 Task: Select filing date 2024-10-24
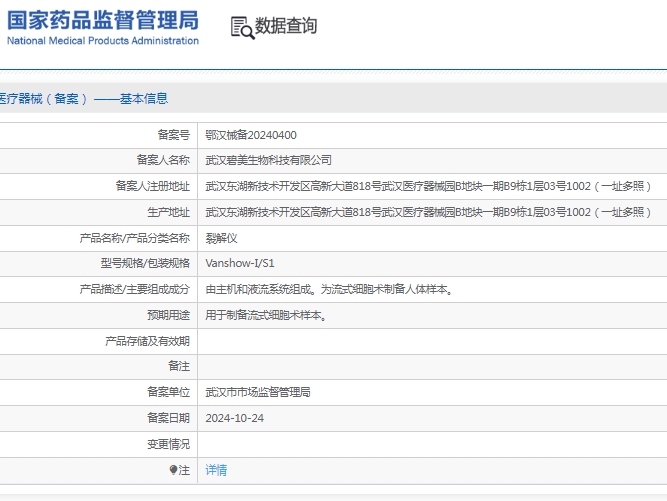[x=234, y=418]
